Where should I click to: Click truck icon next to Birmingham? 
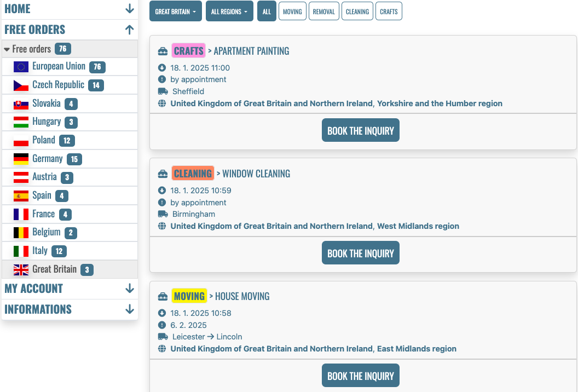pyautogui.click(x=163, y=214)
